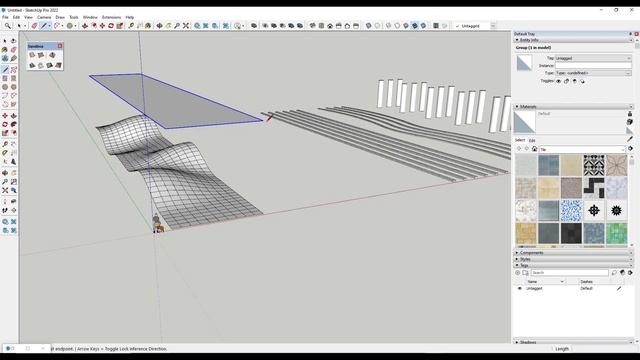Select the Eraser tool in top toolbar
Viewport: 640px width, 360px height.
[34, 26]
